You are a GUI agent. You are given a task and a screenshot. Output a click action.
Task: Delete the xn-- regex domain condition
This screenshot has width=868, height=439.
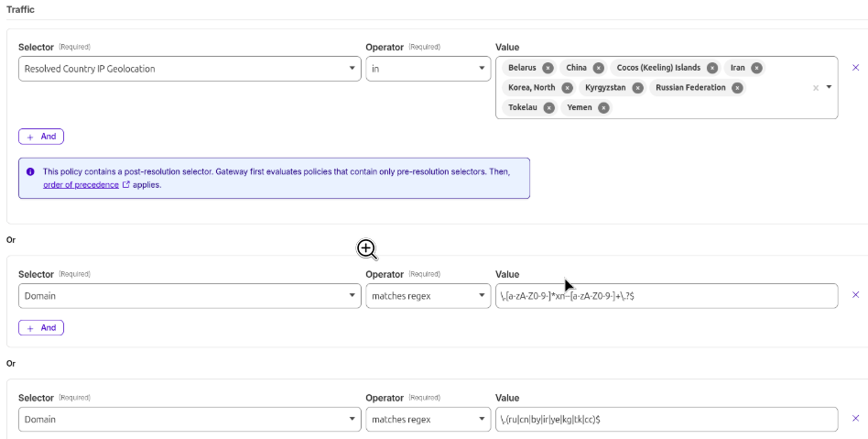pyautogui.click(x=855, y=295)
